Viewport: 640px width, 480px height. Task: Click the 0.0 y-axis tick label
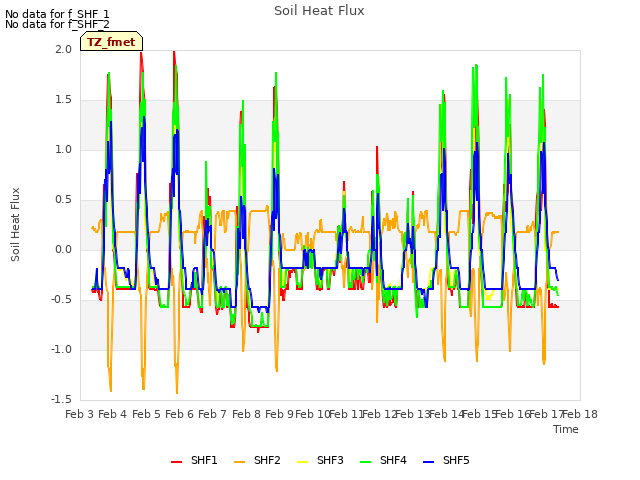63,249
